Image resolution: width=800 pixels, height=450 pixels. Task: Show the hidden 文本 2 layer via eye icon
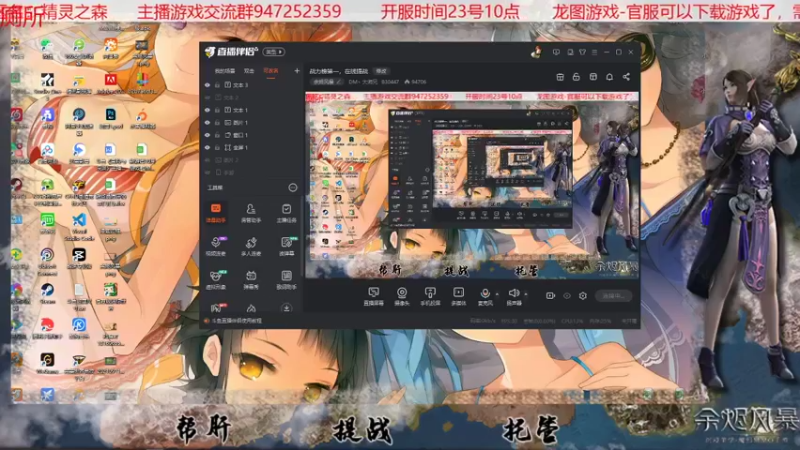[207, 97]
